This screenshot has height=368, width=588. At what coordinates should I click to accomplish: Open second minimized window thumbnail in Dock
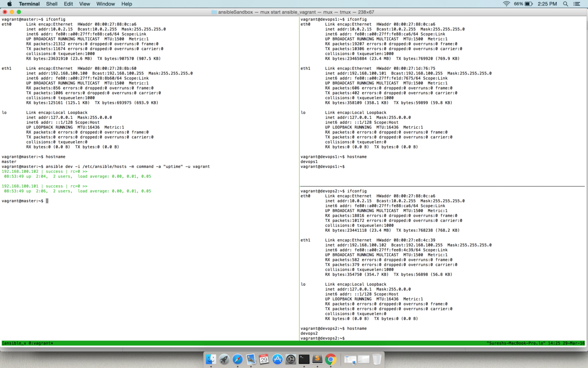pos(364,359)
